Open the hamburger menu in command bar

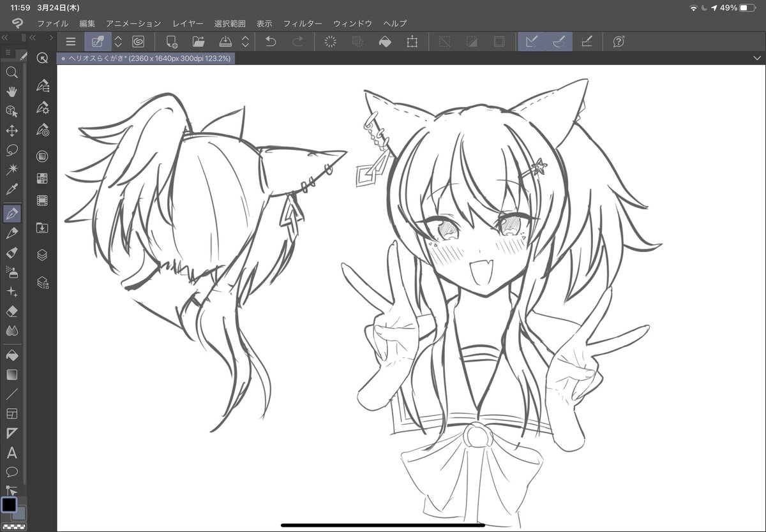point(71,41)
